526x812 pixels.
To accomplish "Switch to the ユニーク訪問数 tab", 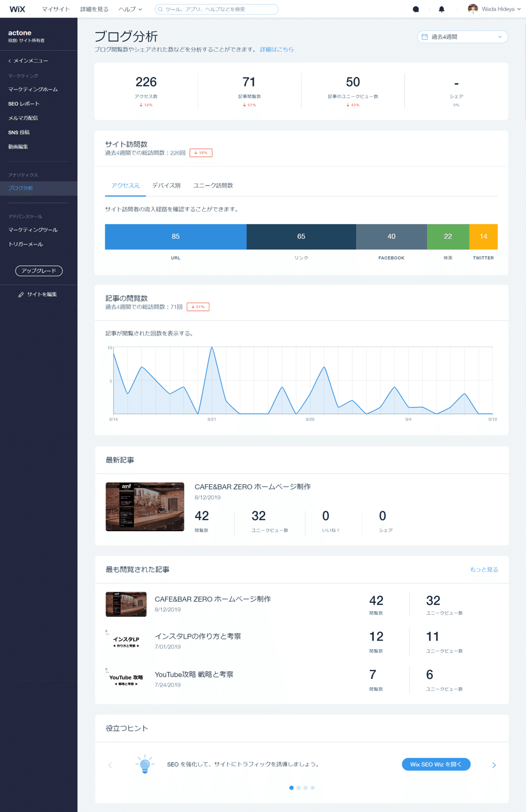I will 213,186.
